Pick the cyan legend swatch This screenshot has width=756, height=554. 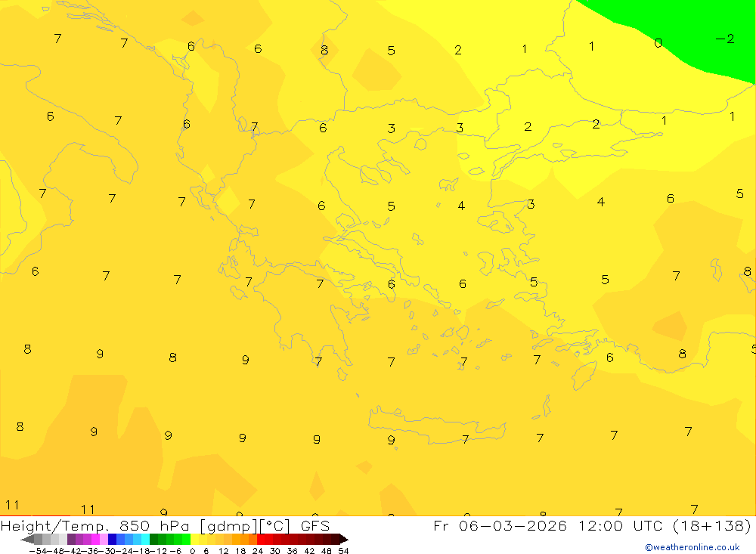[145, 539]
